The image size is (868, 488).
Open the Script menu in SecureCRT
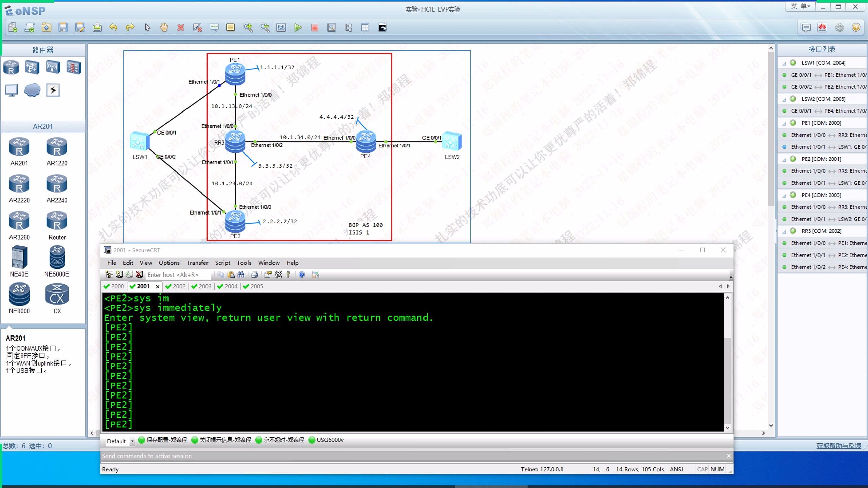222,263
